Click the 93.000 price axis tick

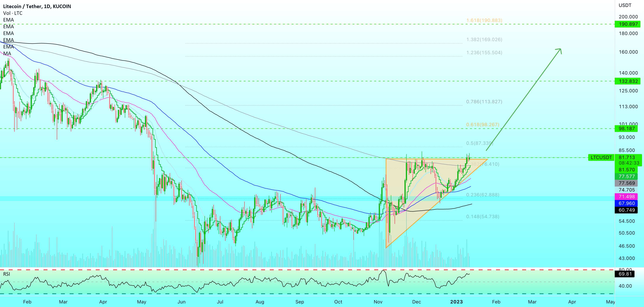pos(627,137)
